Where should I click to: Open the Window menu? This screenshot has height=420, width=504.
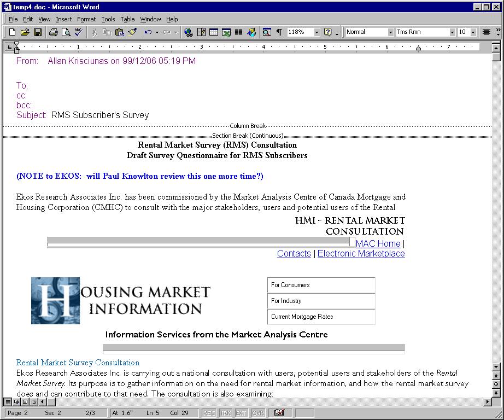(150, 19)
